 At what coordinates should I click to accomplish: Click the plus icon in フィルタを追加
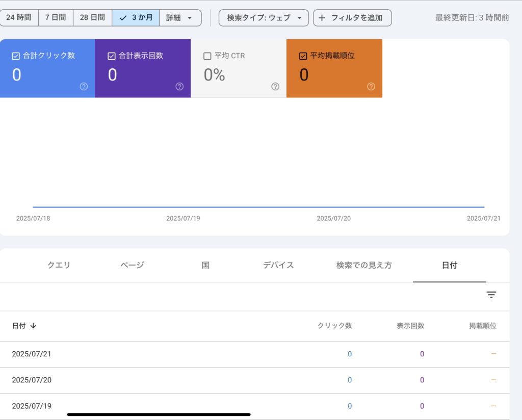click(x=322, y=18)
